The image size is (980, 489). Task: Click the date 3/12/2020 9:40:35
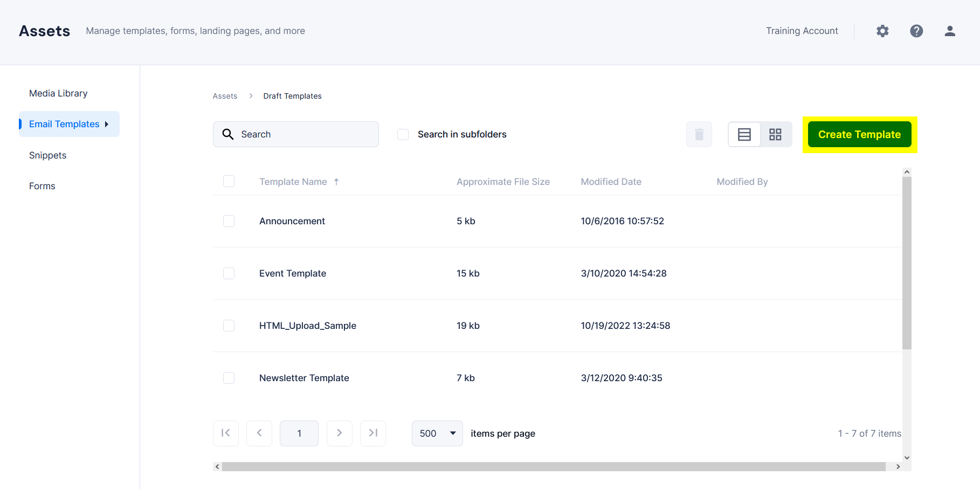point(622,378)
